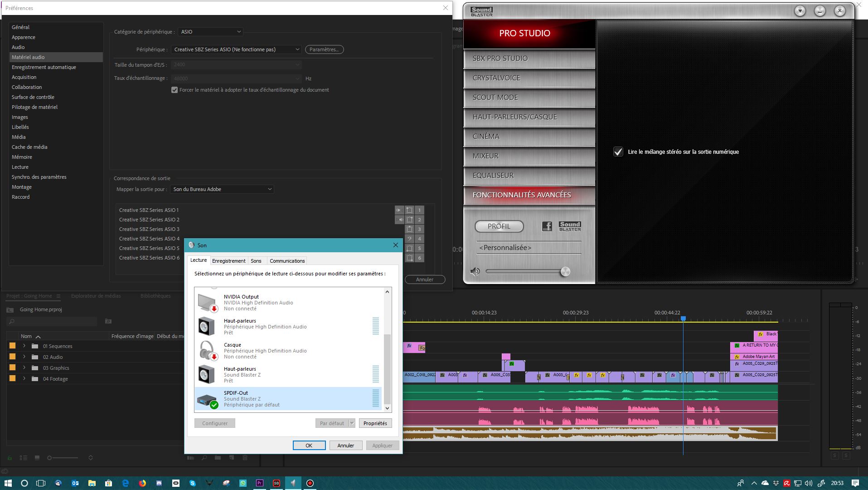Click the speaker volume icon on the ASIO 2 row
868x490 pixels.
point(399,220)
